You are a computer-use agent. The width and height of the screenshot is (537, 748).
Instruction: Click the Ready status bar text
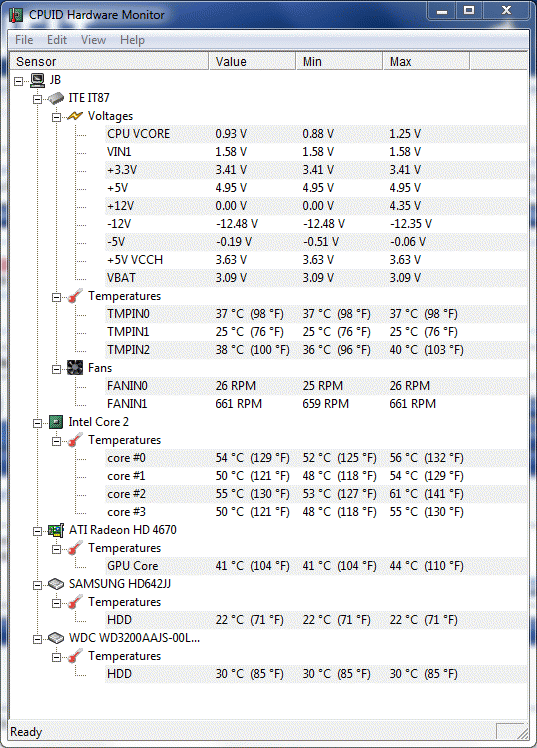coord(26,732)
